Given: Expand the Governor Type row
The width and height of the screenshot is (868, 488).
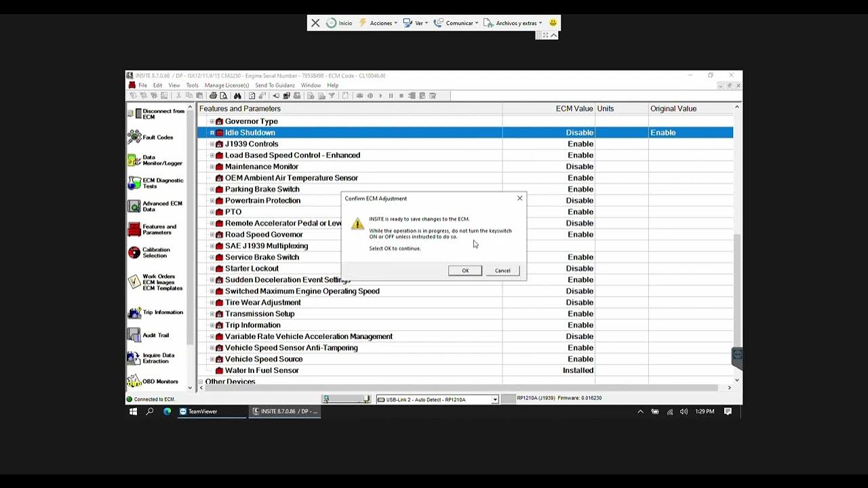Looking at the screenshot, I should pos(212,121).
